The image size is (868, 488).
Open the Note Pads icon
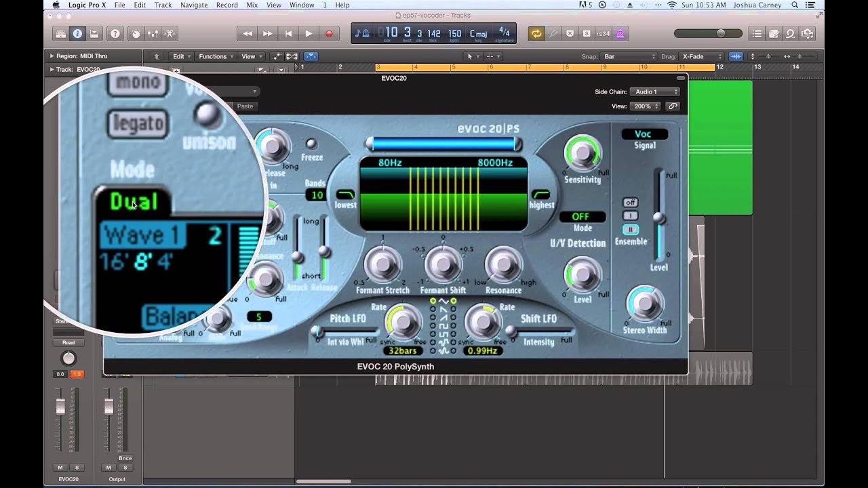(x=774, y=33)
